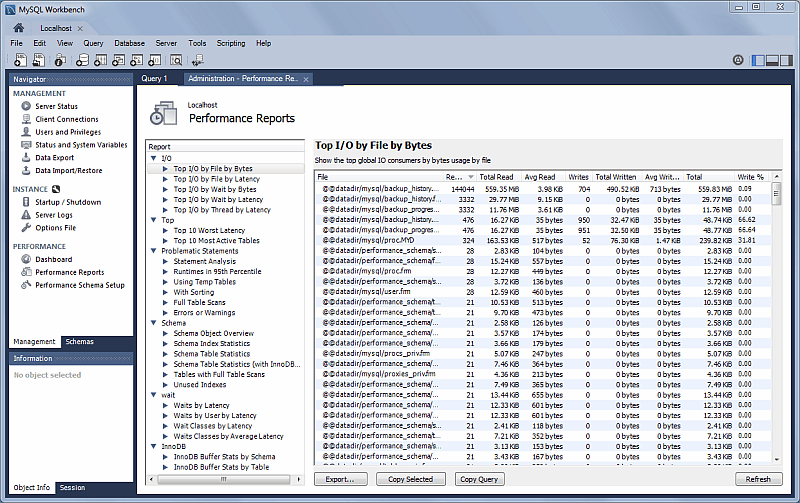Select Top 10 Worst Latency report
The width and height of the screenshot is (800, 503).
[x=210, y=230]
